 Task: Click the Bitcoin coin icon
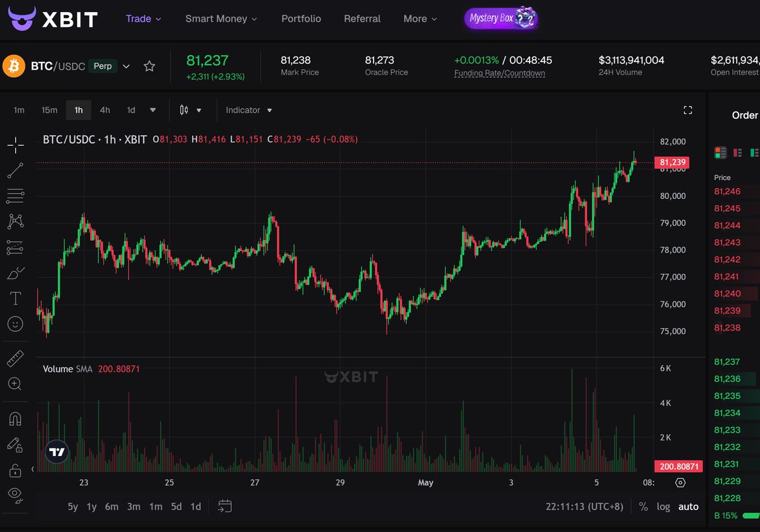click(x=13, y=66)
